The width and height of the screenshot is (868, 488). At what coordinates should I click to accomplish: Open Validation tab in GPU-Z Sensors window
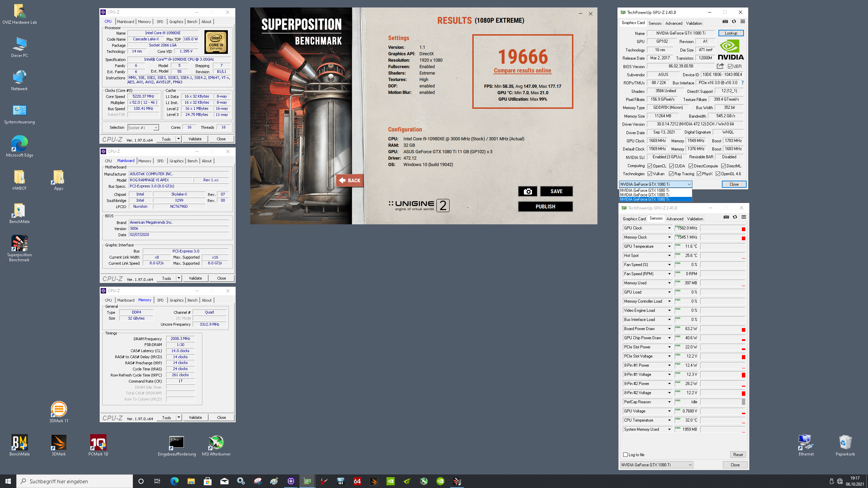[695, 219]
